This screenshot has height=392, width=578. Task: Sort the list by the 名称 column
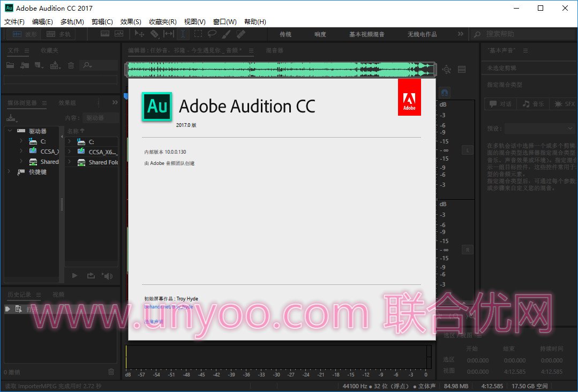click(x=76, y=131)
